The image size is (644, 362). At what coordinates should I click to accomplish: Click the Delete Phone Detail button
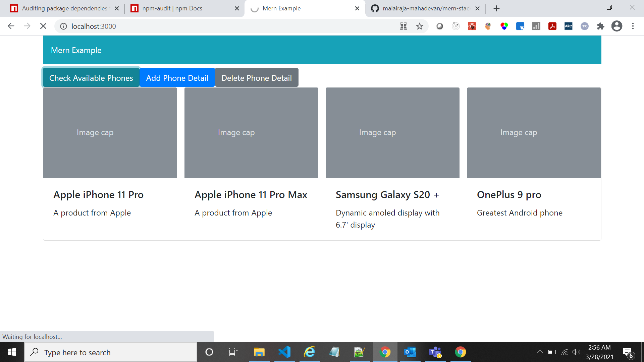pos(257,77)
